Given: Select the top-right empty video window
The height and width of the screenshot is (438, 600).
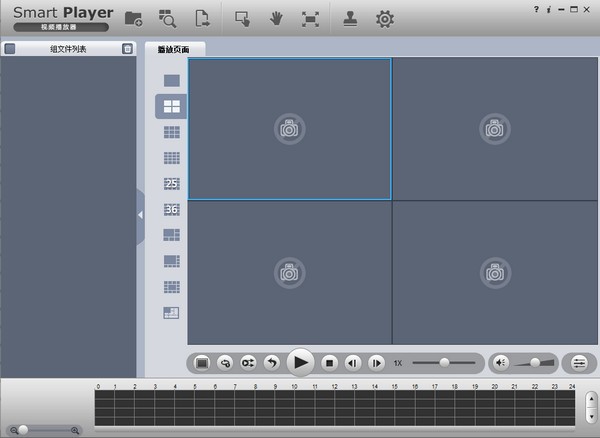Looking at the screenshot, I should [x=495, y=129].
